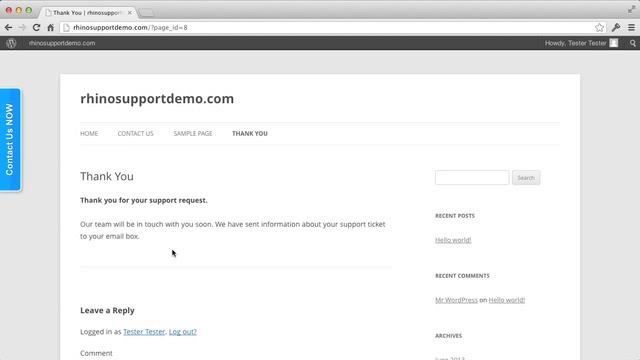This screenshot has height=360, width=640.
Task: Open the Chrome hamburger menu
Action: [x=631, y=27]
